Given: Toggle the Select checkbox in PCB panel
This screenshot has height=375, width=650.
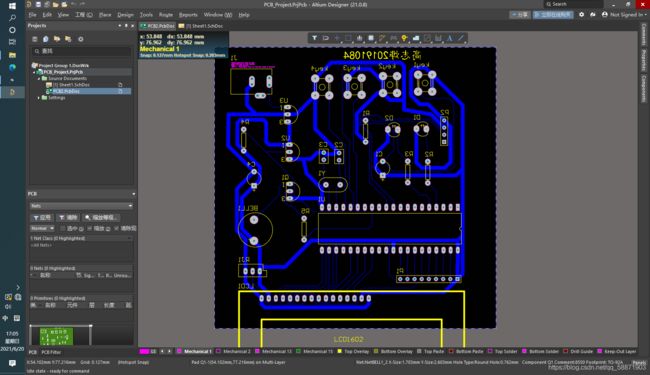Looking at the screenshot, I should tap(63, 228).
